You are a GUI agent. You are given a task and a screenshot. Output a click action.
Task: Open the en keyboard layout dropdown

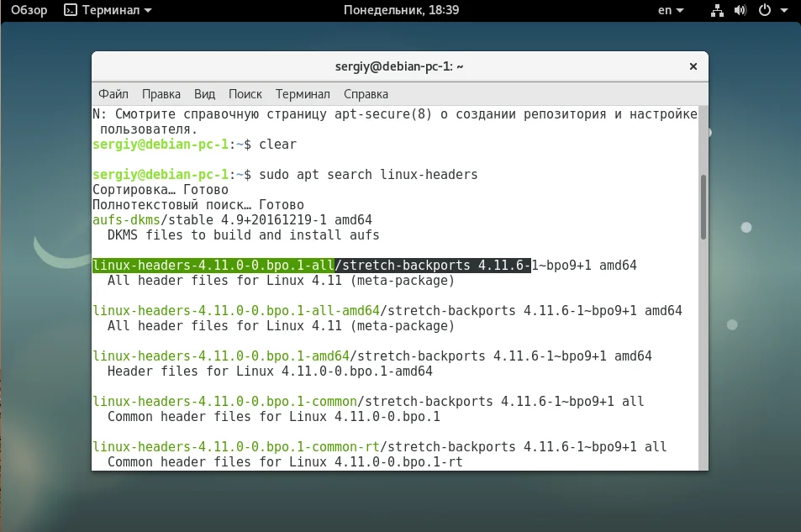[670, 10]
